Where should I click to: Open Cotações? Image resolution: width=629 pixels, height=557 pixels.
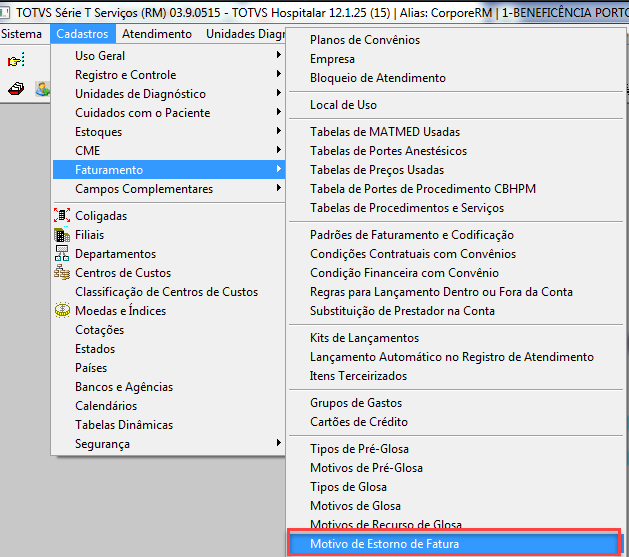coord(168,330)
